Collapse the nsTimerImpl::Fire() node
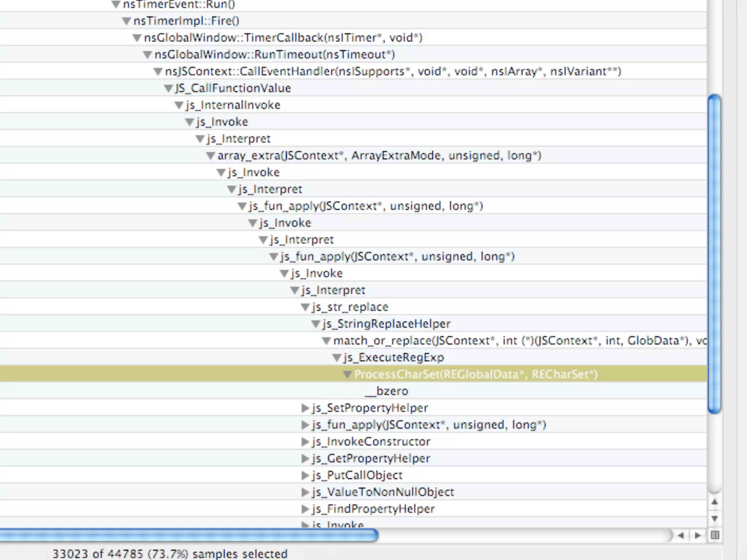This screenshot has width=747, height=560. 126,21
